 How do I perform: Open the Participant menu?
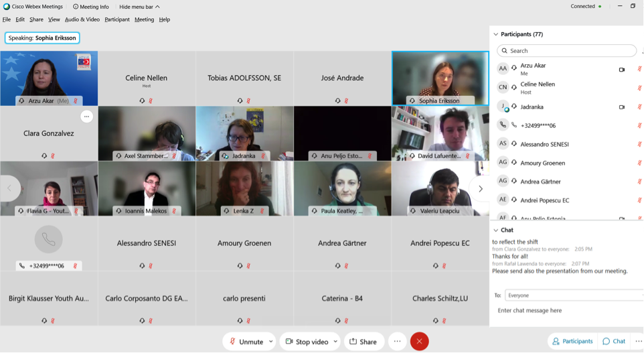[x=117, y=19]
